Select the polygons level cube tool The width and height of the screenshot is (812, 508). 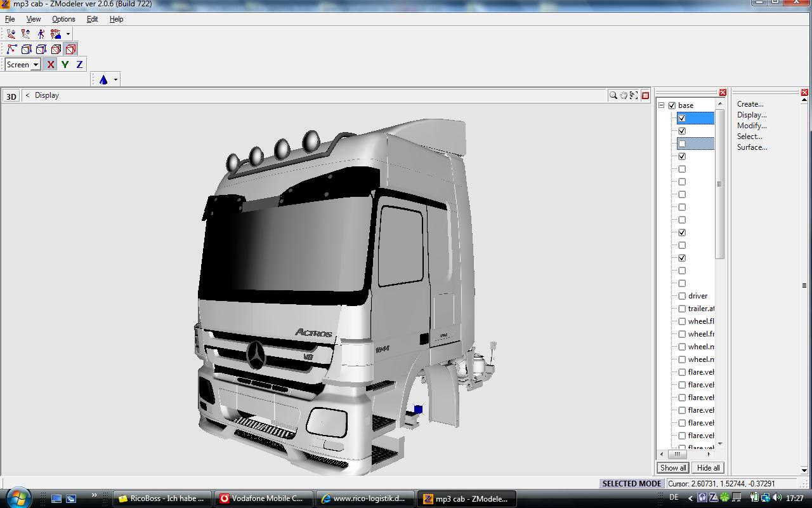[x=41, y=49]
